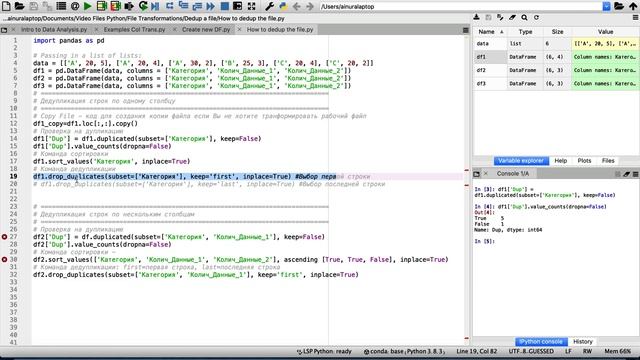Run the file with the green play button

(x=88, y=6)
